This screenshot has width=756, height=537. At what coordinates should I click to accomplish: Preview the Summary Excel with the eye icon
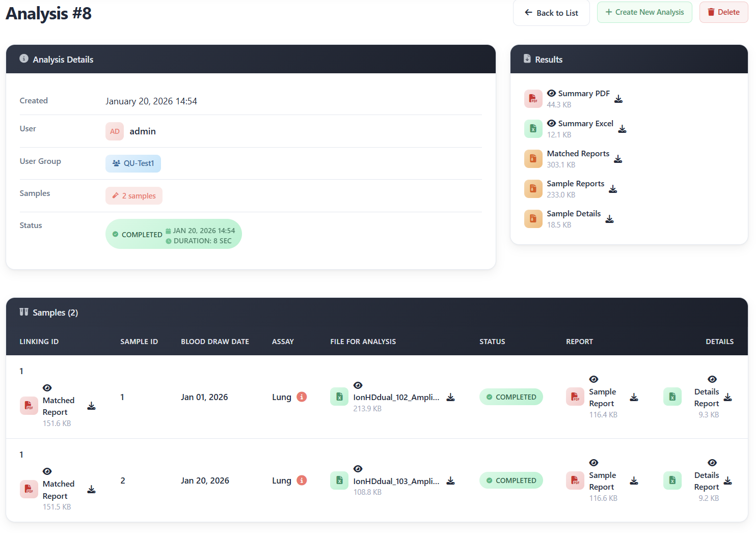(x=551, y=123)
